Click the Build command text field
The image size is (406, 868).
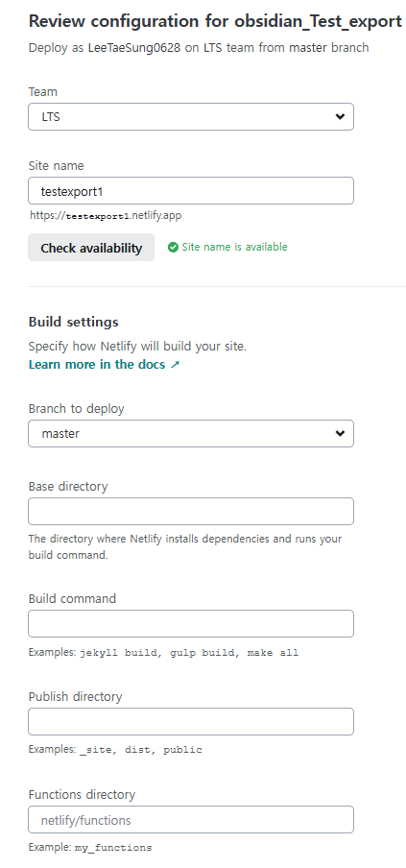tap(191, 624)
